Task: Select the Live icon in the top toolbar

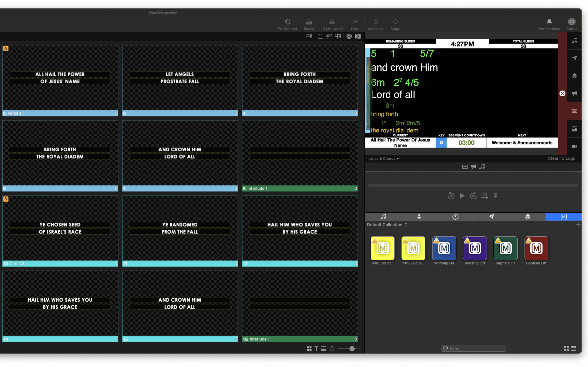Action: click(354, 24)
